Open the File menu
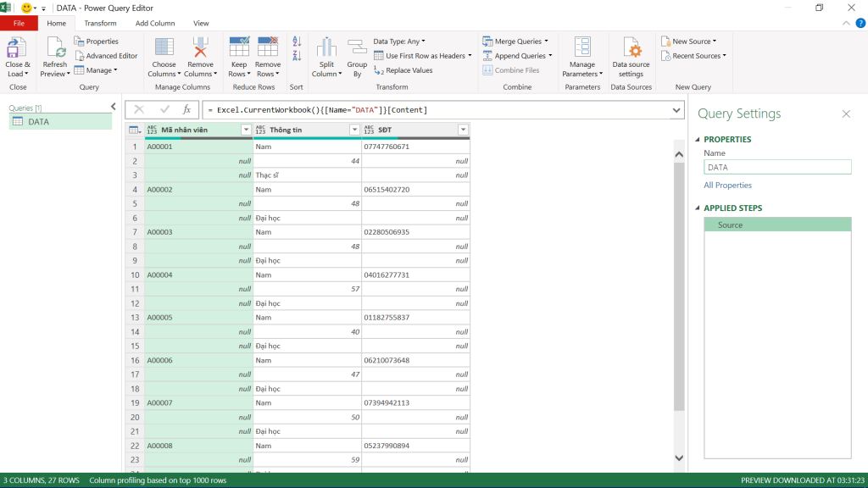868x488 pixels. click(19, 23)
